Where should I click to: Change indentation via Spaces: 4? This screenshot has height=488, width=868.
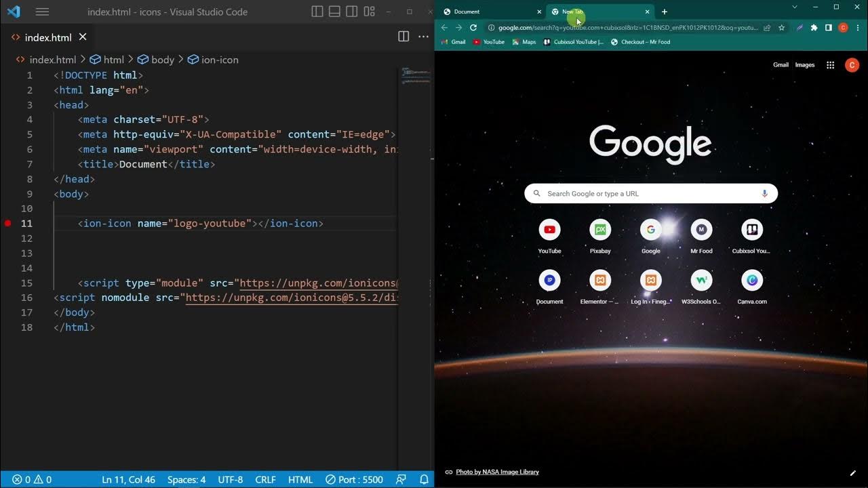186,479
